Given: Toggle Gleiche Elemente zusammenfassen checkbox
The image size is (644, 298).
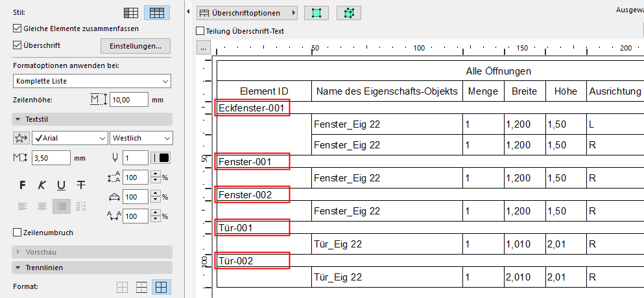Looking at the screenshot, I should [18, 29].
